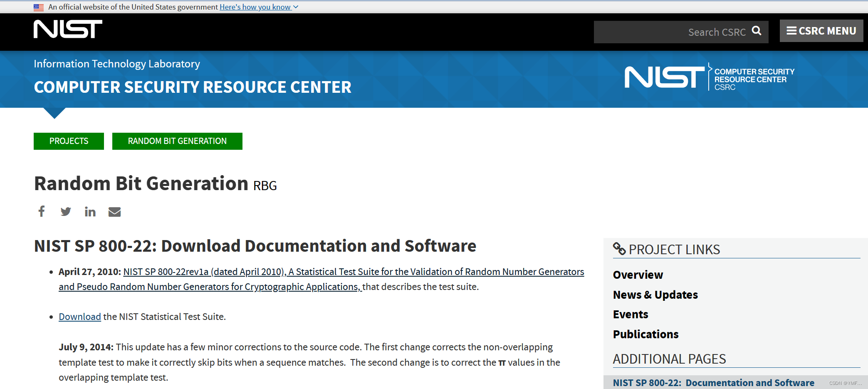Click ADDITIONAL PAGES heading
This screenshot has width=868, height=389.
click(669, 359)
